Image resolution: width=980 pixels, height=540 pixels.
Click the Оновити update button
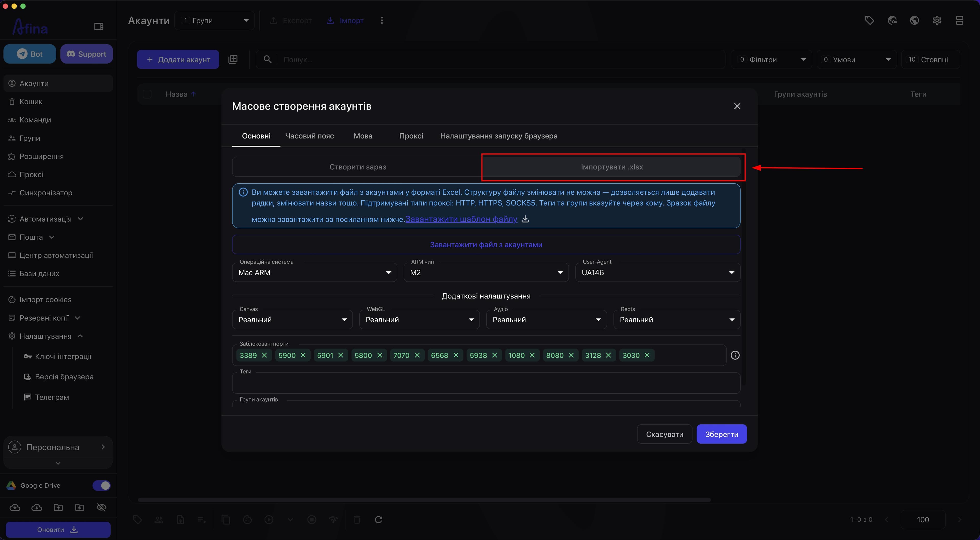(58, 530)
